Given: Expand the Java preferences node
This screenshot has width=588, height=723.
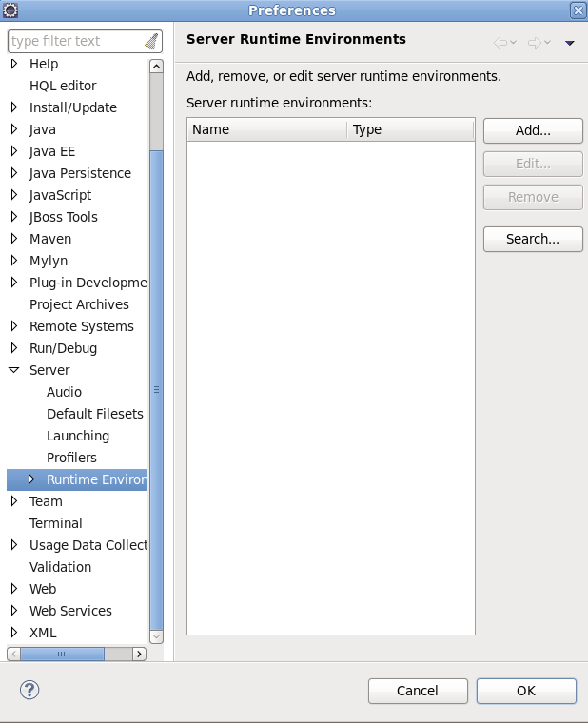Looking at the screenshot, I should (x=14, y=129).
